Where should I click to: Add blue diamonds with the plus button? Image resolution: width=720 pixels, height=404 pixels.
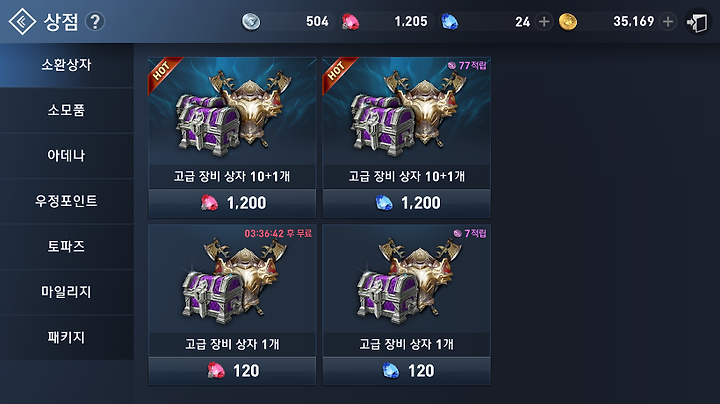[544, 22]
